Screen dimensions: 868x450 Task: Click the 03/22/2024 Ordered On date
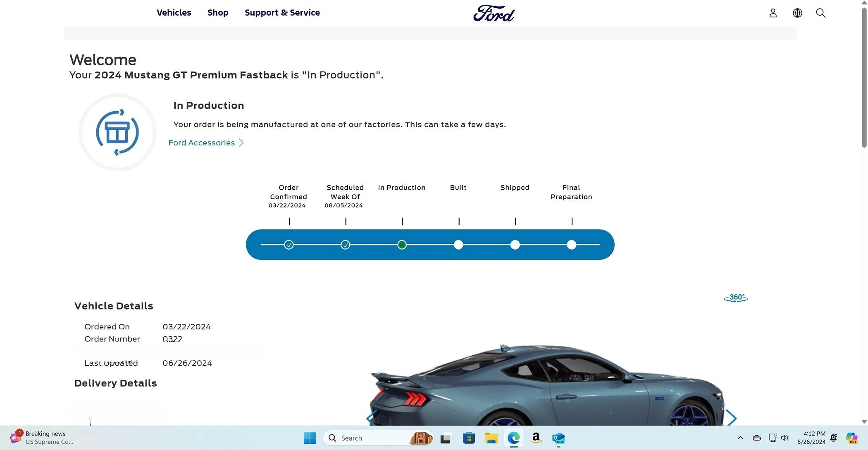[x=186, y=327]
